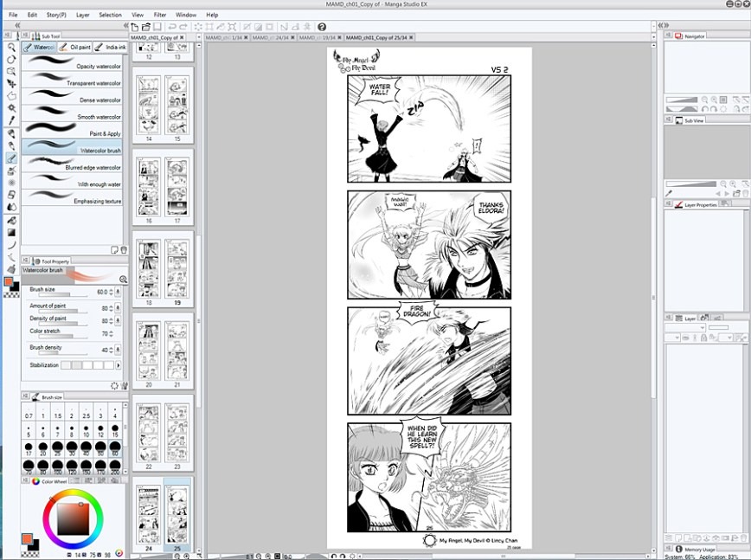
Task: Switch to the India ink sub tool tab
Action: pos(110,47)
